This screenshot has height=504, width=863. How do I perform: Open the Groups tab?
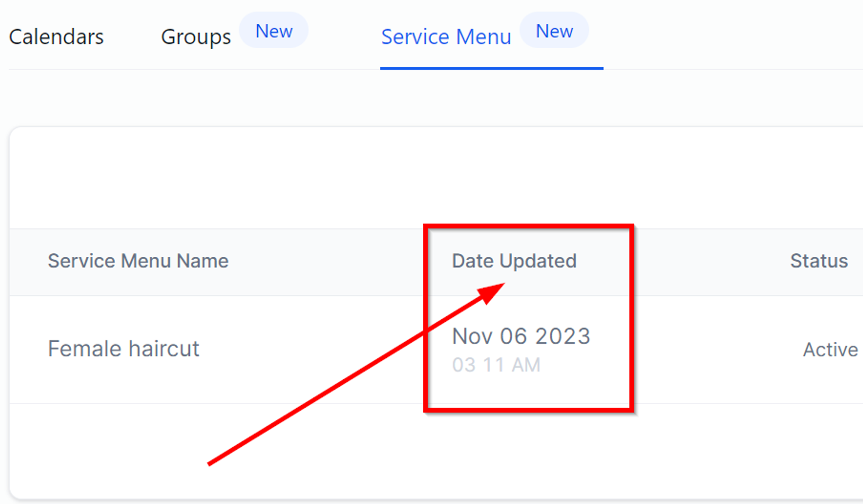(196, 38)
